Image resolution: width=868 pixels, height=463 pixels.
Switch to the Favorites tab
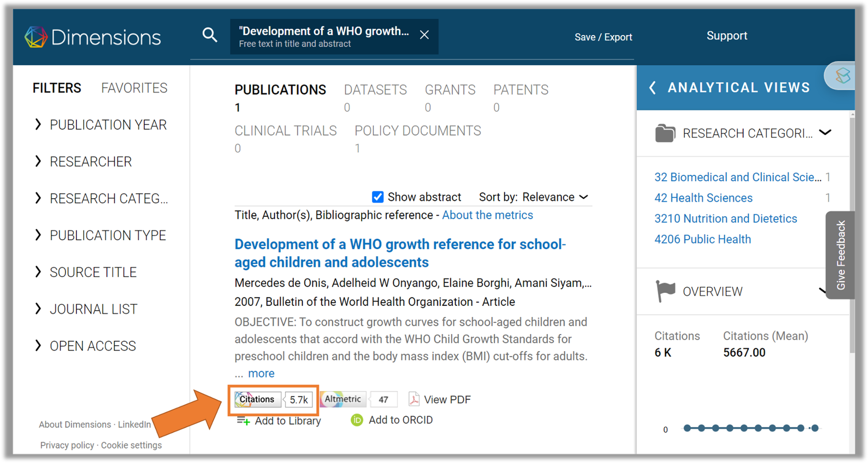tap(134, 88)
